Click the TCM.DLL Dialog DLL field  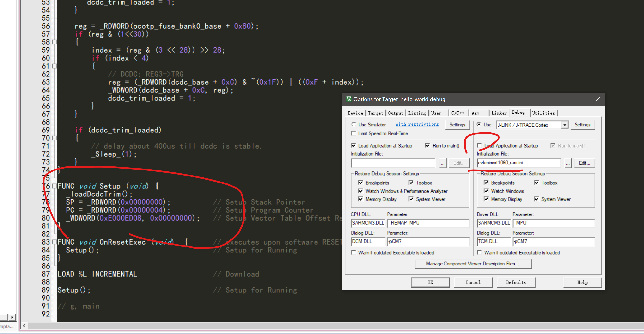[494, 241]
